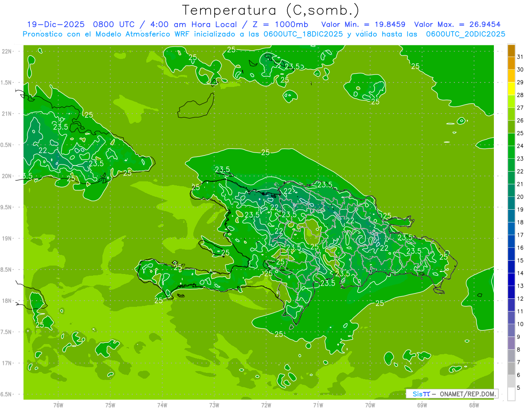The image size is (532, 411).
Task: Click the 22N latitude axis label
Action: [x=8, y=51]
